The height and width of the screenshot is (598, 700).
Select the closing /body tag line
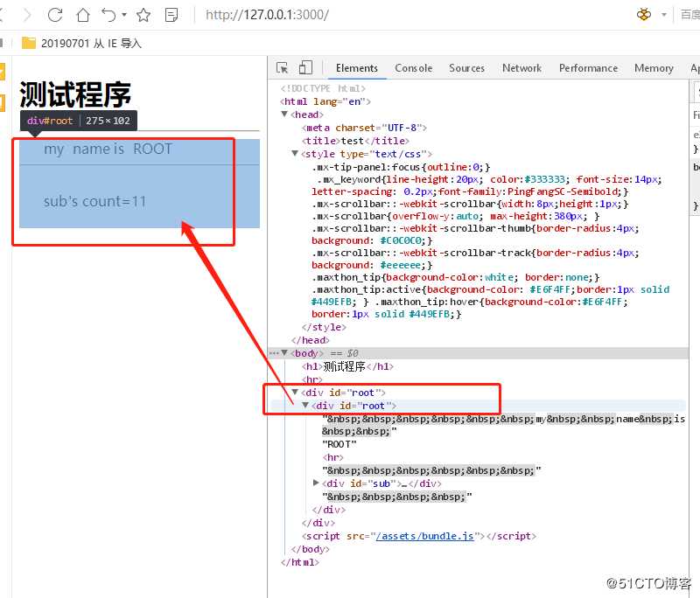point(311,549)
